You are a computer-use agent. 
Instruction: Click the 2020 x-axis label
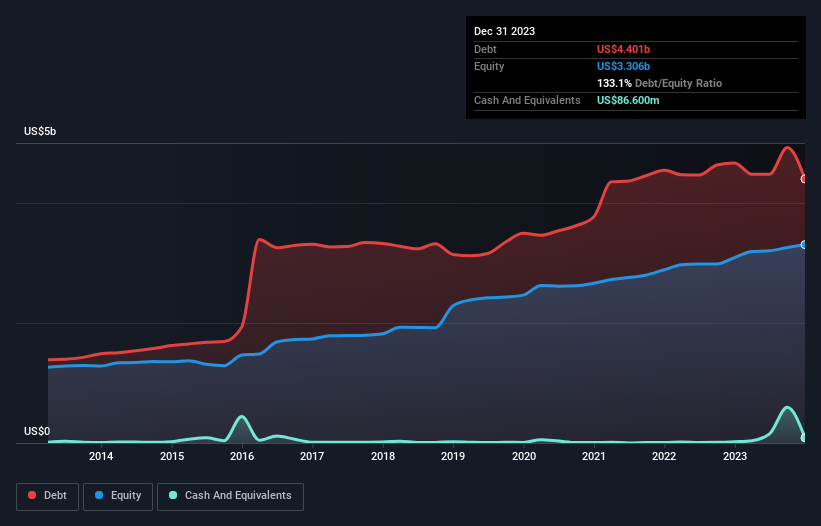point(524,456)
